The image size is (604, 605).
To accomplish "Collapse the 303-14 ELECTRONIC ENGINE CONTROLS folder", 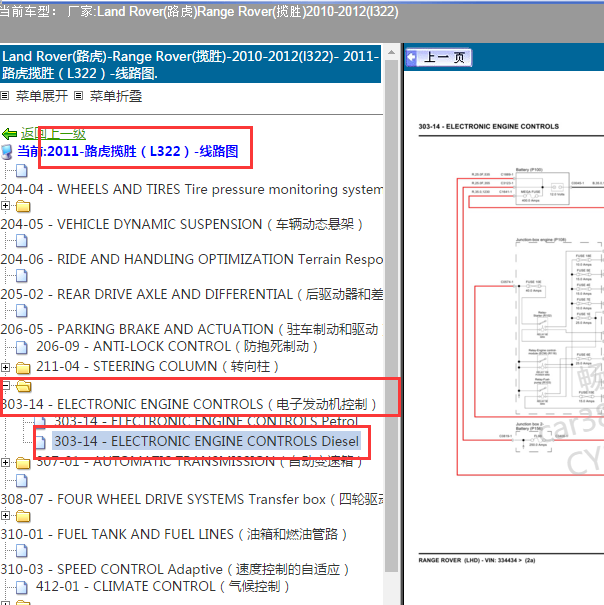I will point(5,385).
